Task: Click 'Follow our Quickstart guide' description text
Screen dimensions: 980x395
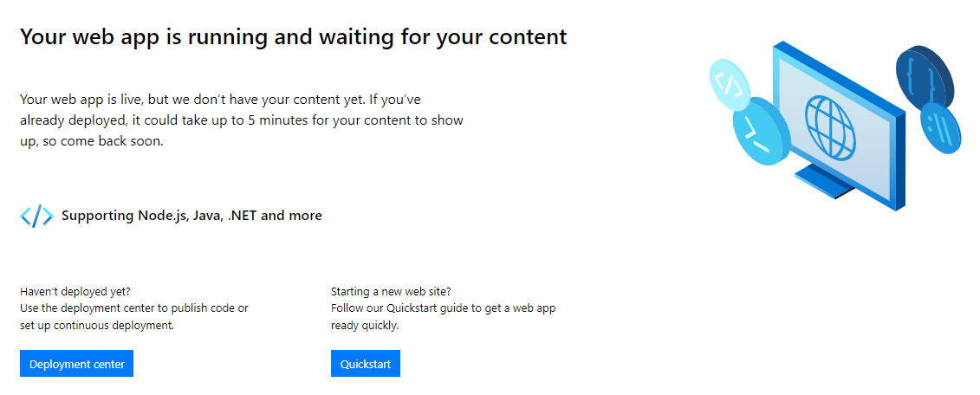Action: pos(443,308)
